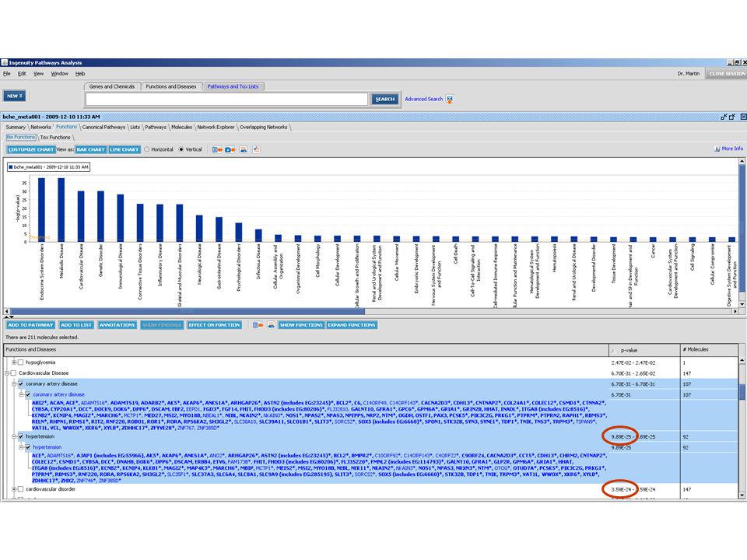
Task: Open the Network Explorer tab
Action: 216,127
